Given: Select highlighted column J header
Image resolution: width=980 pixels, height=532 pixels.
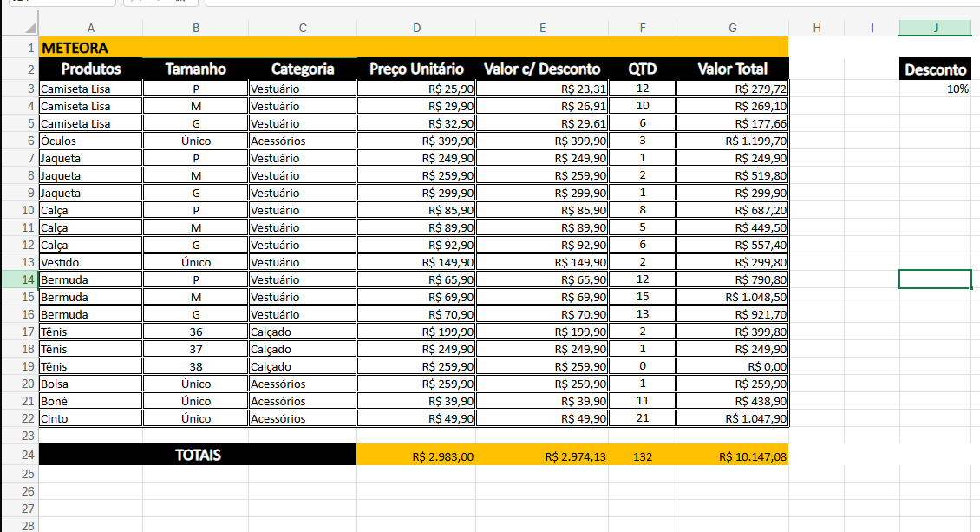Looking at the screenshot, I should pos(936,28).
